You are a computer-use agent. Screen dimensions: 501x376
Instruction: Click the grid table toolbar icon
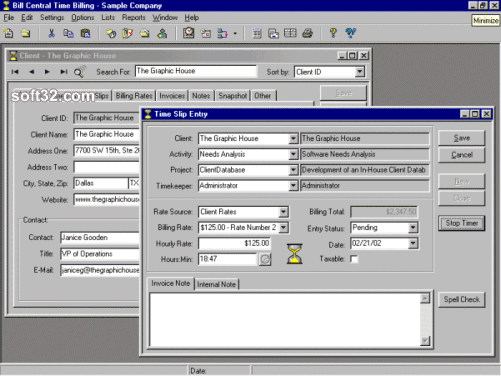point(290,33)
